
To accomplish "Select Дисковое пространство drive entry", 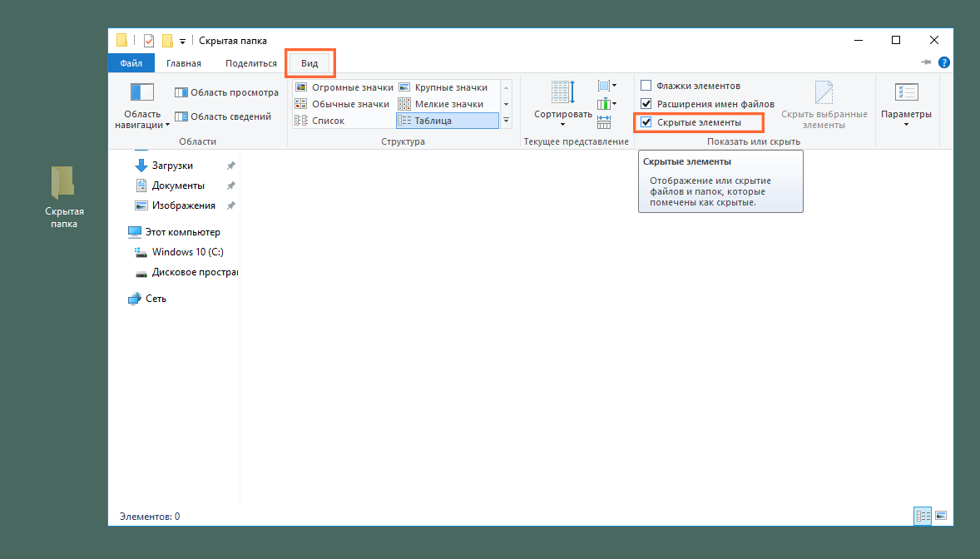I will coord(186,272).
